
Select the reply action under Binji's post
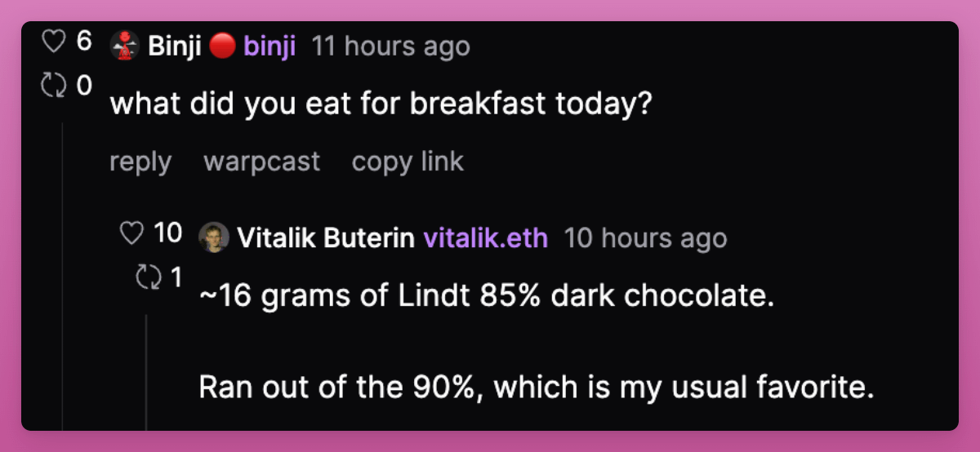click(140, 162)
